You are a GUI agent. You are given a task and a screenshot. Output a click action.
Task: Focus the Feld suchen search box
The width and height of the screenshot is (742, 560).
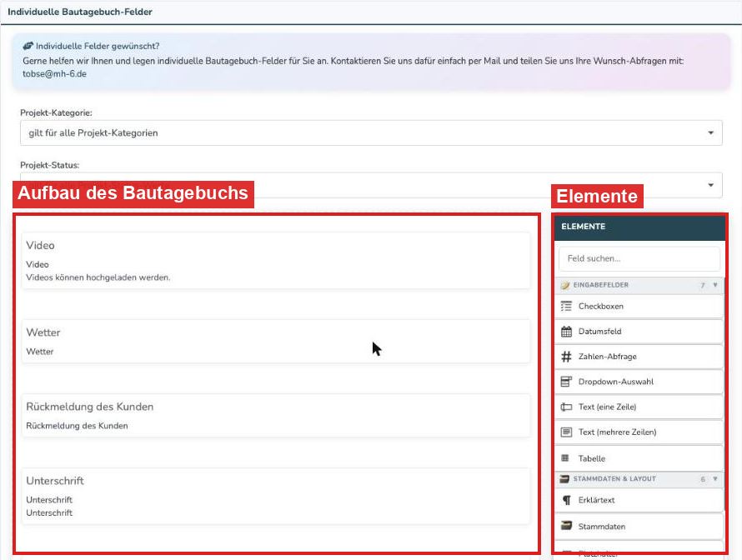639,258
